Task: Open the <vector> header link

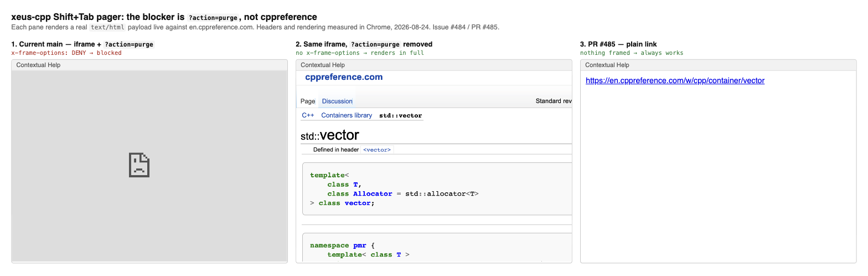Action: pos(377,150)
